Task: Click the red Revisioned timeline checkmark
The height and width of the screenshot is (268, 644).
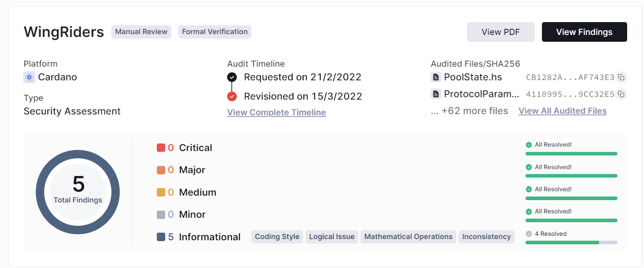Action: (x=232, y=96)
